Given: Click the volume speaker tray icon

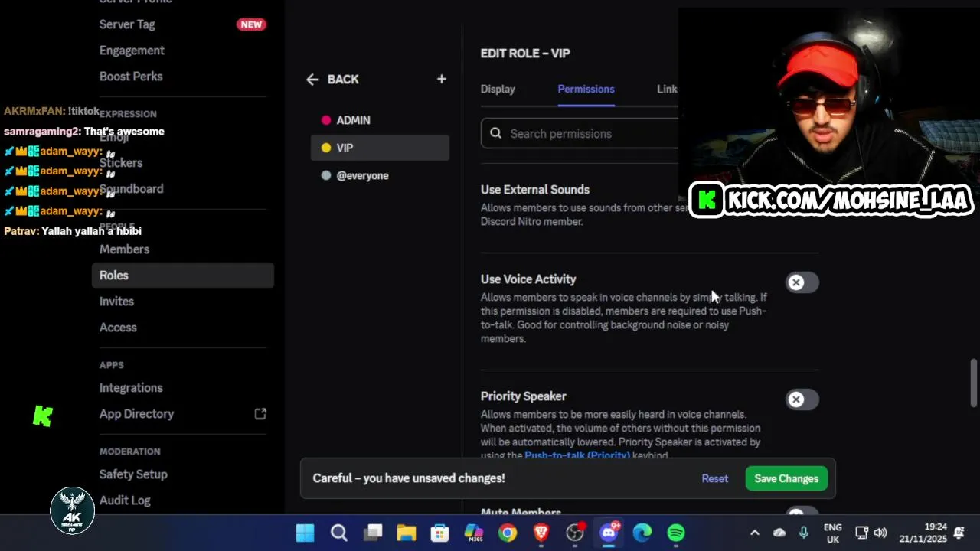Looking at the screenshot, I should click(x=880, y=533).
